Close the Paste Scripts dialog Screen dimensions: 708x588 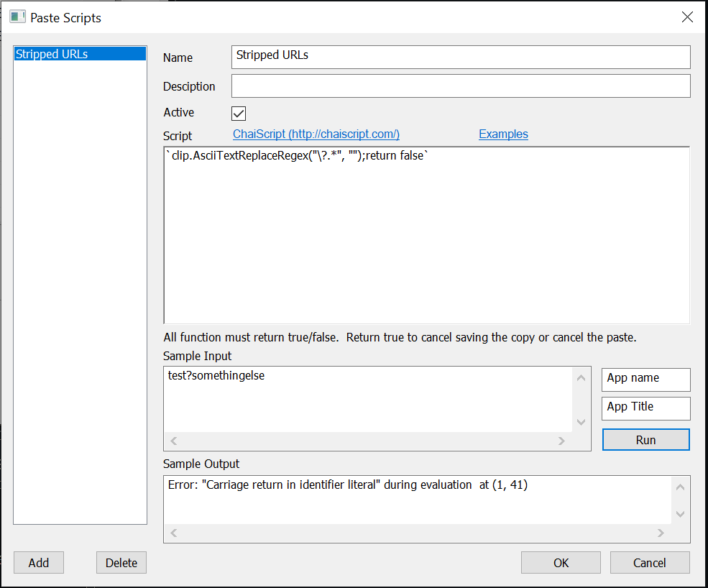687,17
